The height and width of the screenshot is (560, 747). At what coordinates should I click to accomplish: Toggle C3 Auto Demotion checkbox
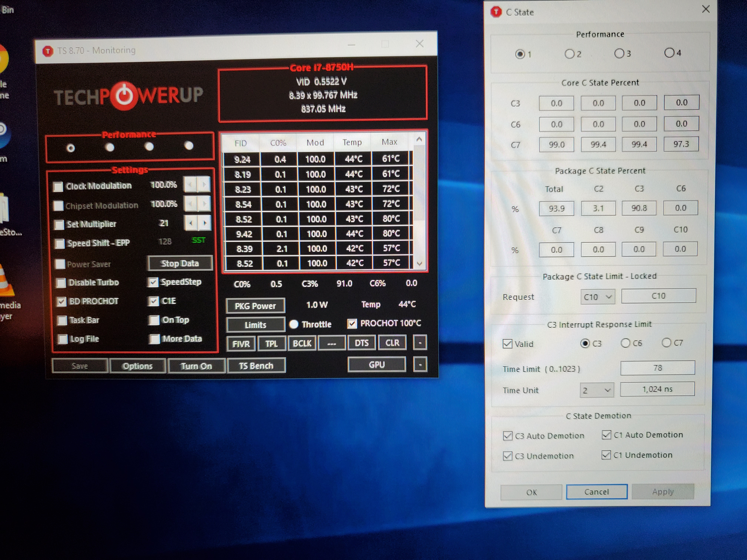click(x=508, y=436)
